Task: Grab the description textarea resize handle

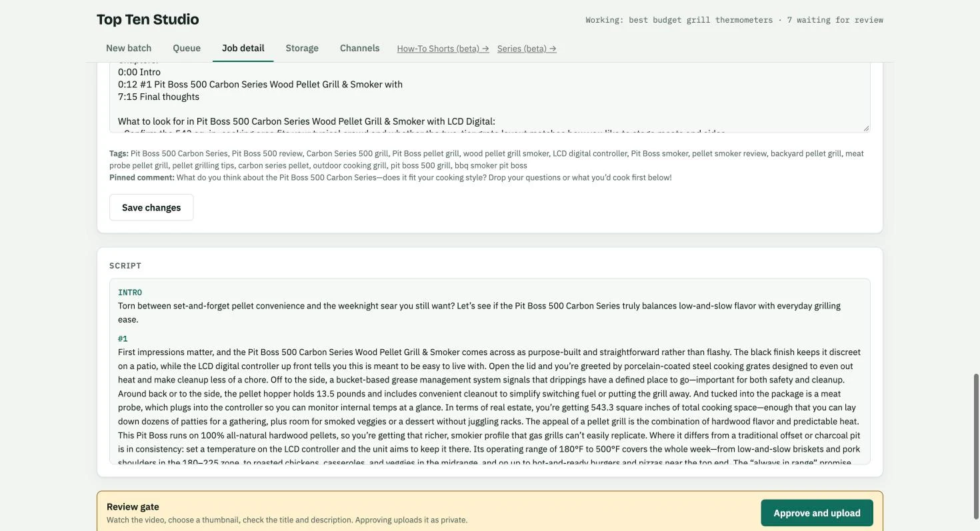Action: pyautogui.click(x=866, y=128)
